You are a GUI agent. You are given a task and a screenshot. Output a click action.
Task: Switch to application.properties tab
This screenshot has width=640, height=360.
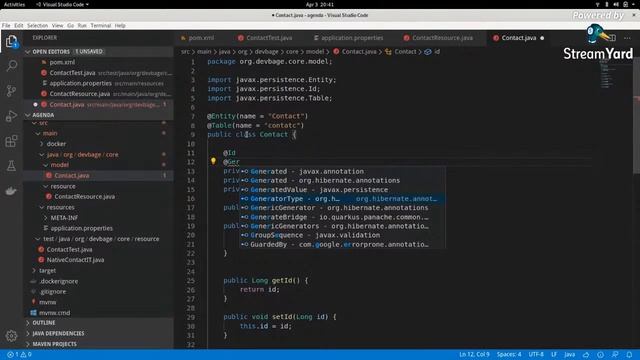point(352,38)
